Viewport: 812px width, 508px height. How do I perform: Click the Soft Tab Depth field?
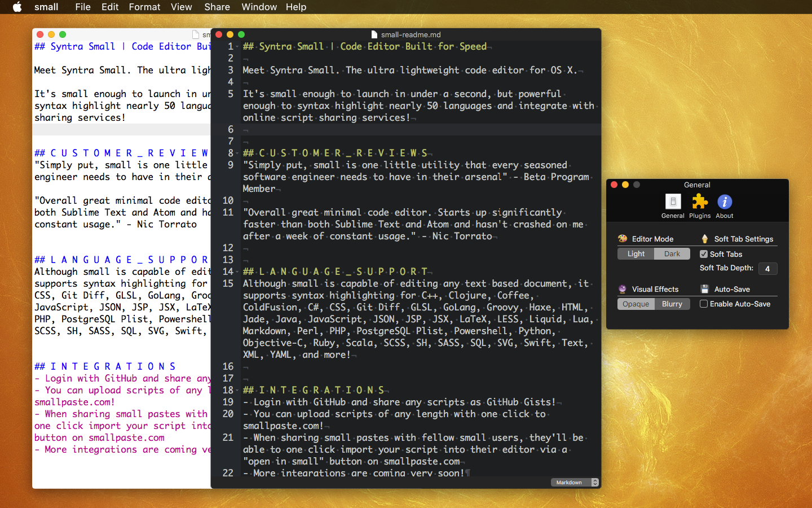pos(768,269)
